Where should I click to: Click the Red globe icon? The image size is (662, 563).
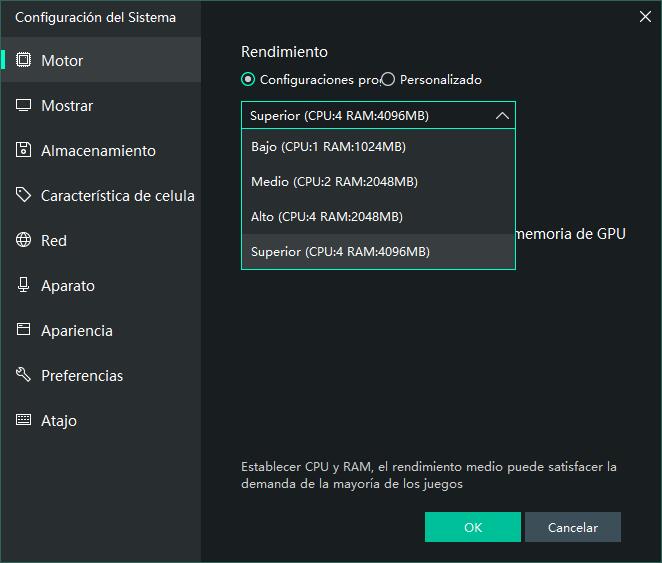[24, 240]
